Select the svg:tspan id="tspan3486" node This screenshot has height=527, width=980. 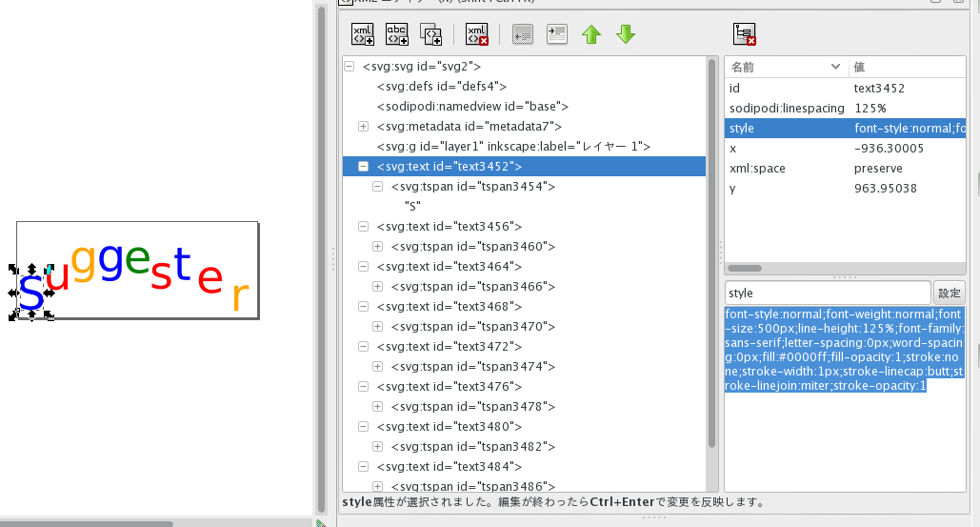(473, 486)
